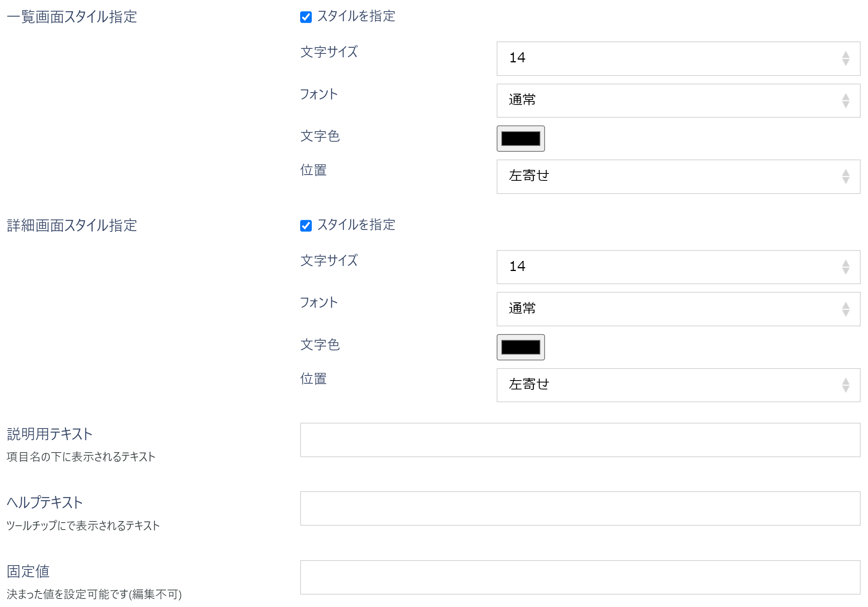Select the detail screen 文字色 black swatch
This screenshot has height=607, width=868.
[x=520, y=347]
